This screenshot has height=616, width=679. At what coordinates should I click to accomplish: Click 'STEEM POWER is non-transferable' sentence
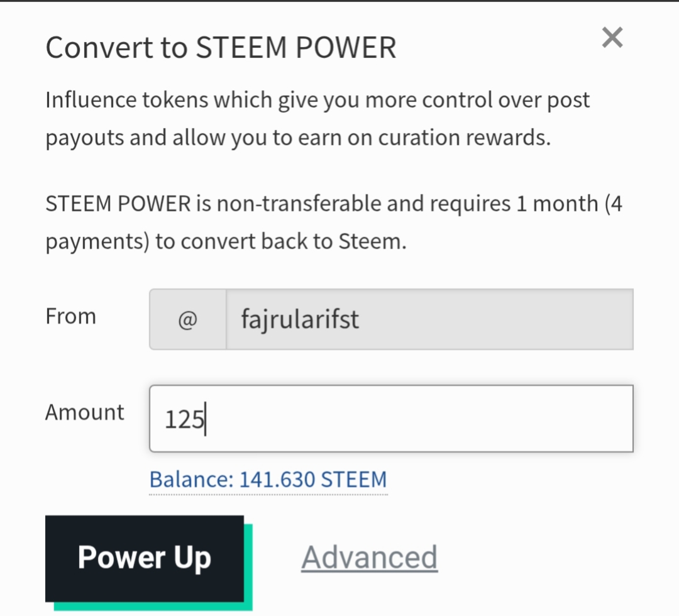(x=333, y=204)
